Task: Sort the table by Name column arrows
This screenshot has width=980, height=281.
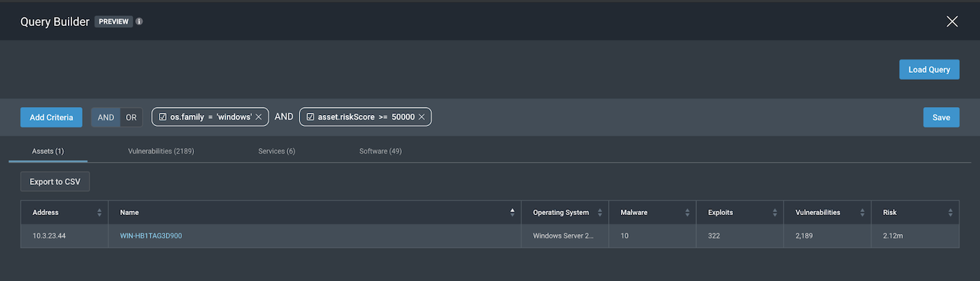Action: 512,212
